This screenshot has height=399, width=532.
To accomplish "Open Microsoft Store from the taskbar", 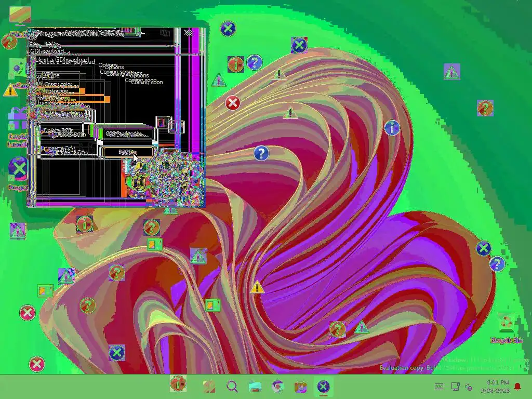I will pos(300,387).
